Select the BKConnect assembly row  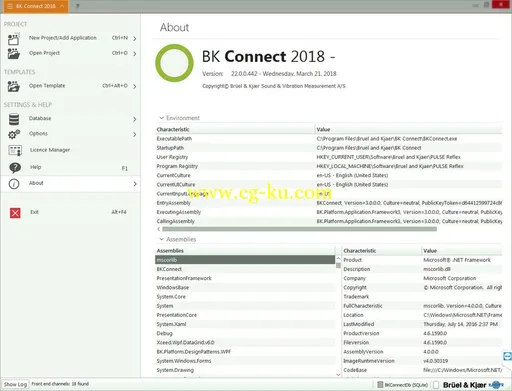click(245, 269)
